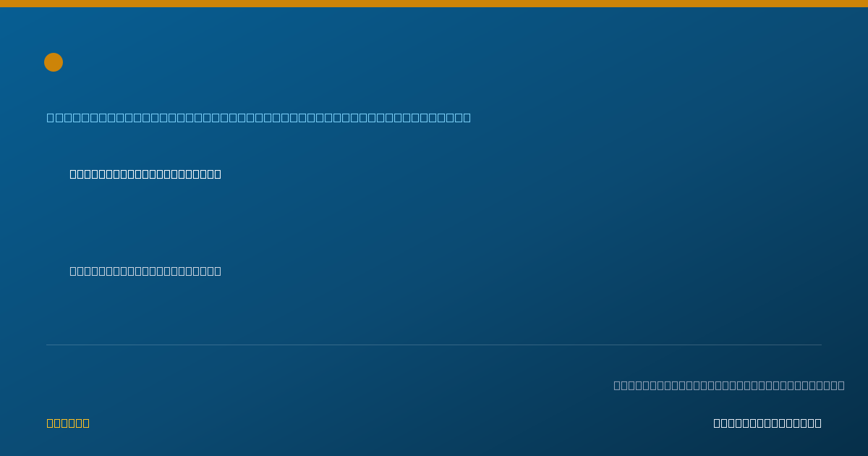Viewport: 868px width, 456px height.
Task: Click the orange circle icon
Action: (54, 62)
